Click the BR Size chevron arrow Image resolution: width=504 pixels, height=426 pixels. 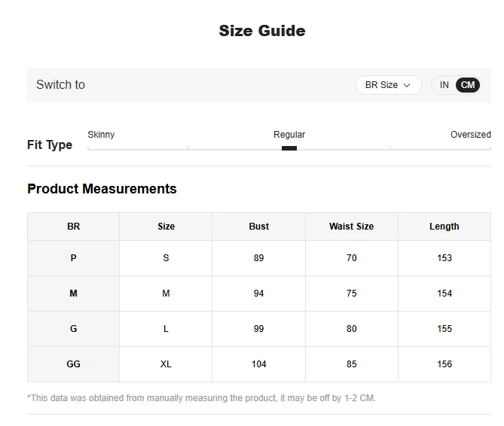pyautogui.click(x=408, y=85)
